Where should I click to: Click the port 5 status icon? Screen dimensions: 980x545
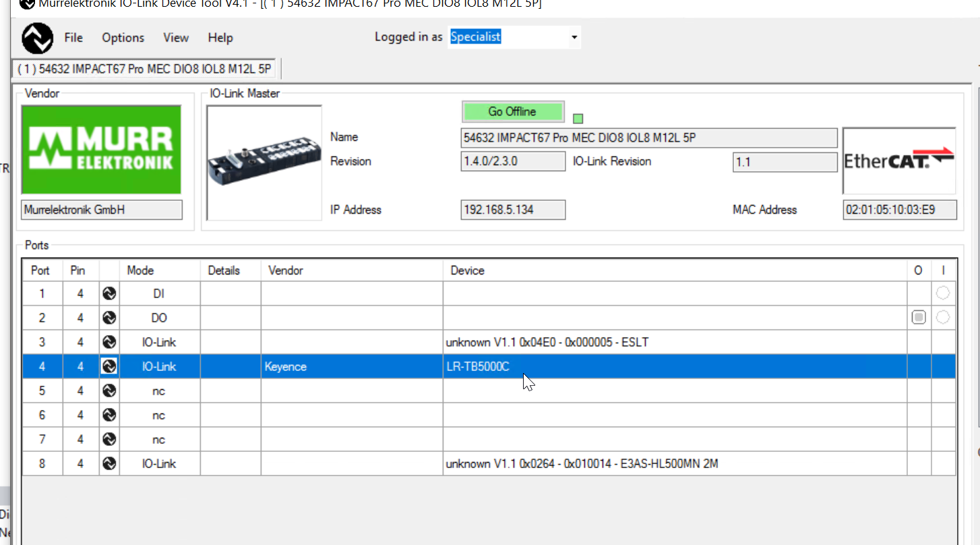109,391
